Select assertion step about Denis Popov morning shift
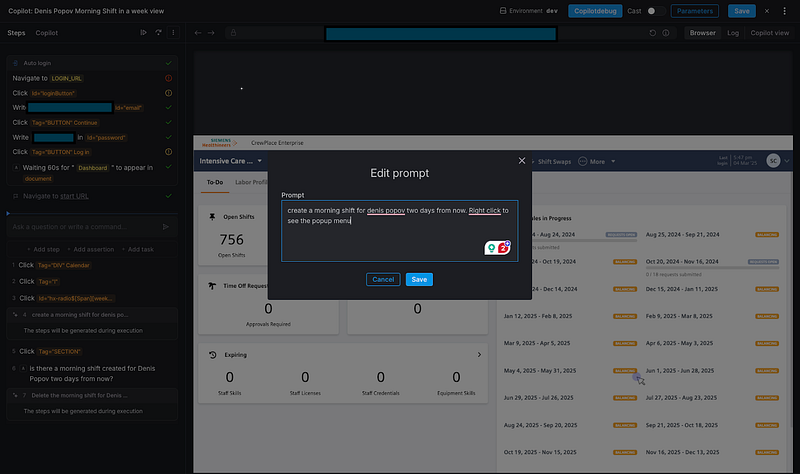The height and width of the screenshot is (474, 800). tap(92, 373)
